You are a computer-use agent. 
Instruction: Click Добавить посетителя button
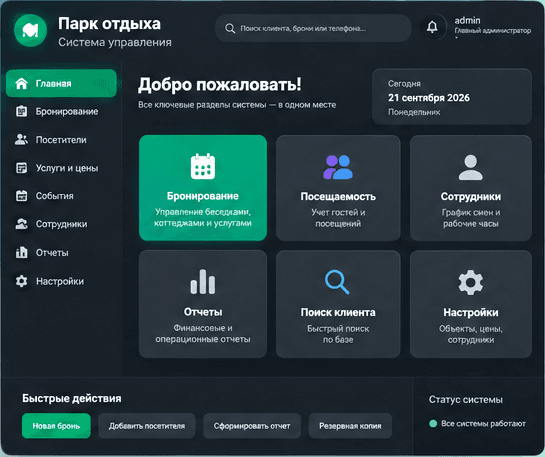[147, 426]
